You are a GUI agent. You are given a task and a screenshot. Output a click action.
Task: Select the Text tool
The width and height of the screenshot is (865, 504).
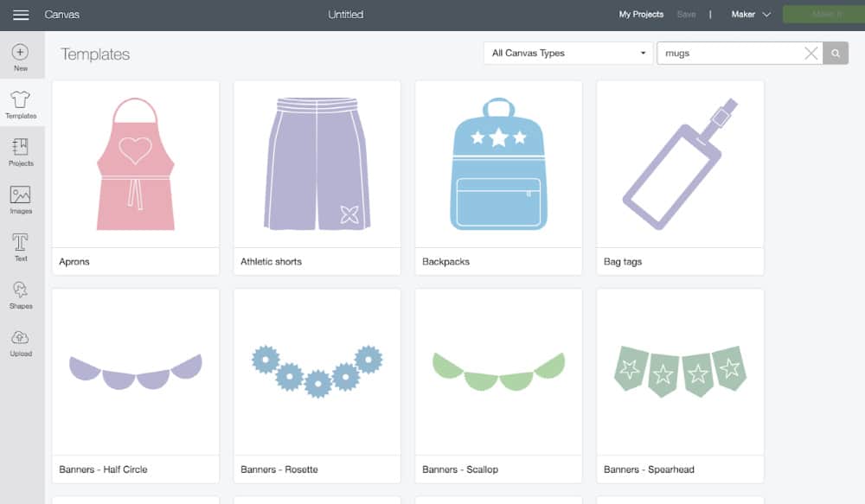coord(21,247)
